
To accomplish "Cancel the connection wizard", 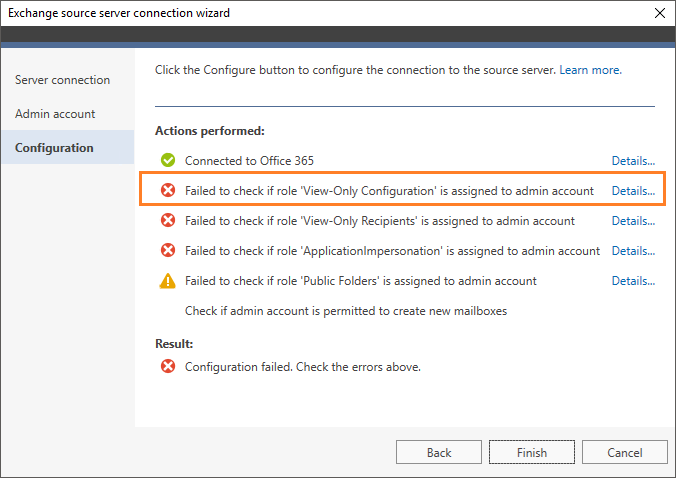I will tap(624, 452).
